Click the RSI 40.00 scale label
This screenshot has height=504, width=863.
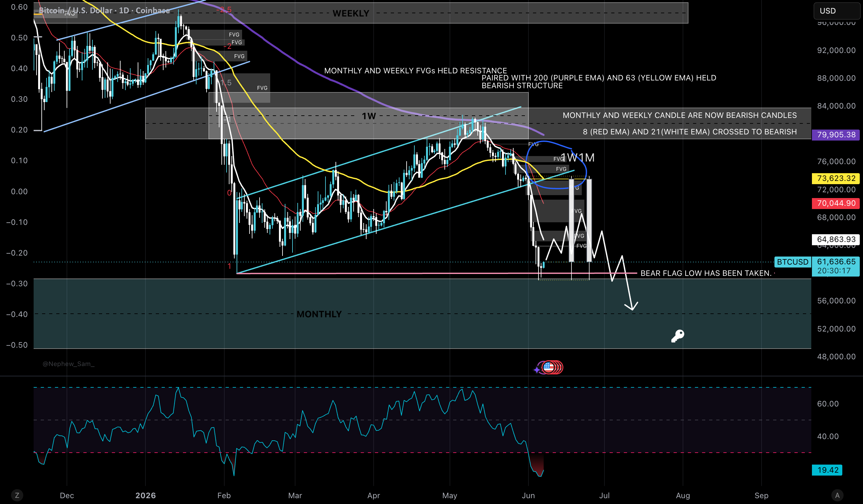828,436
